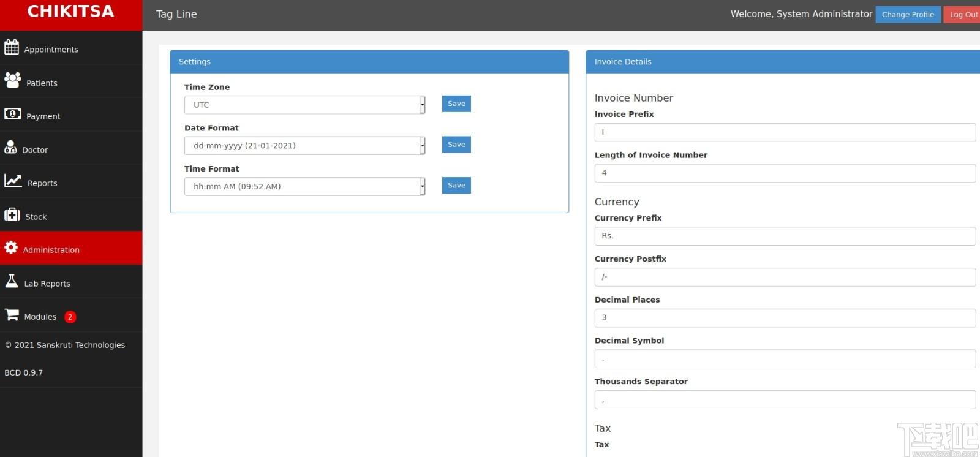
Task: Open the Payment section
Action: (71, 115)
